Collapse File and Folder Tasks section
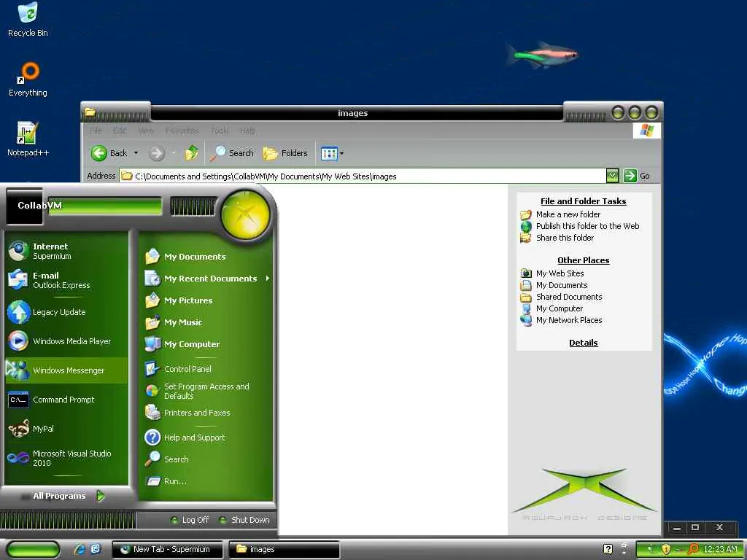The width and height of the screenshot is (747, 560). 583,201
